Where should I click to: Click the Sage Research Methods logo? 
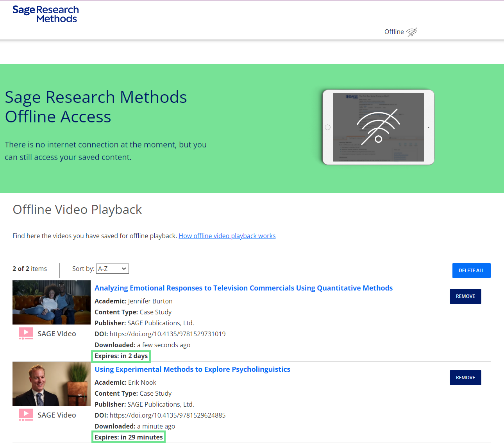pyautogui.click(x=45, y=14)
